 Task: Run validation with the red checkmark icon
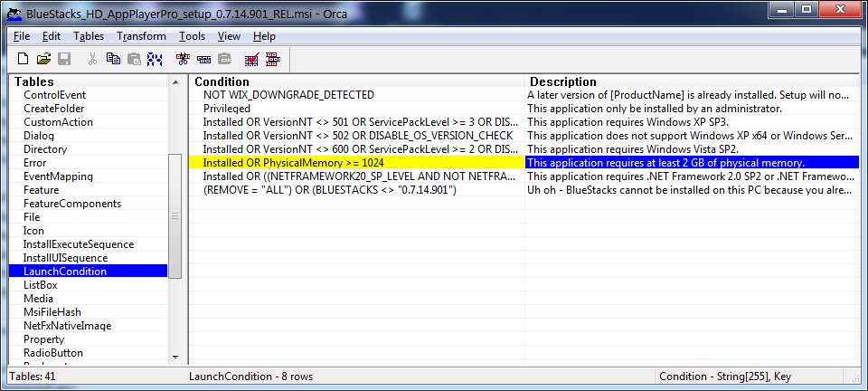pos(252,59)
